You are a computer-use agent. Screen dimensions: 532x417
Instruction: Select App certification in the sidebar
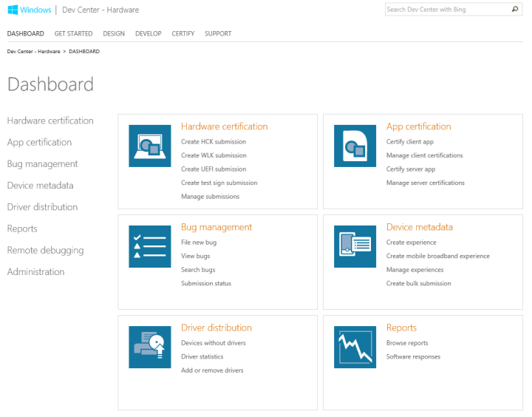click(x=39, y=142)
